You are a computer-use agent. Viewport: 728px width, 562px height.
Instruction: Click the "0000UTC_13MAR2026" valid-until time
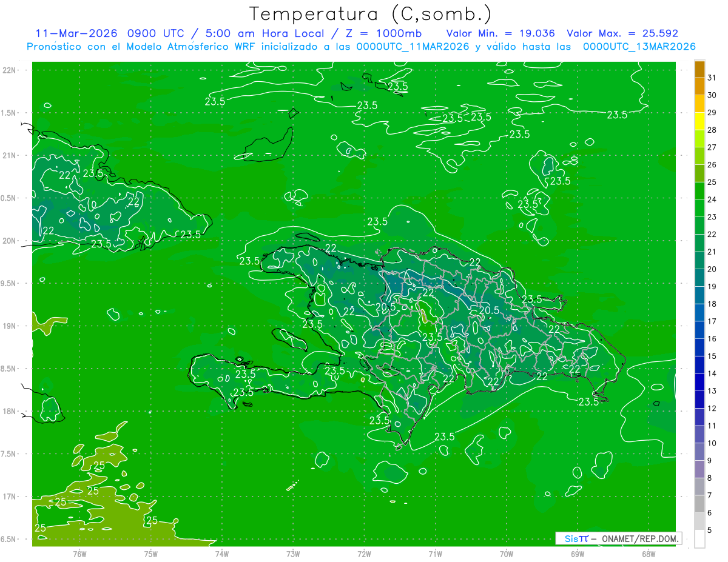point(640,47)
